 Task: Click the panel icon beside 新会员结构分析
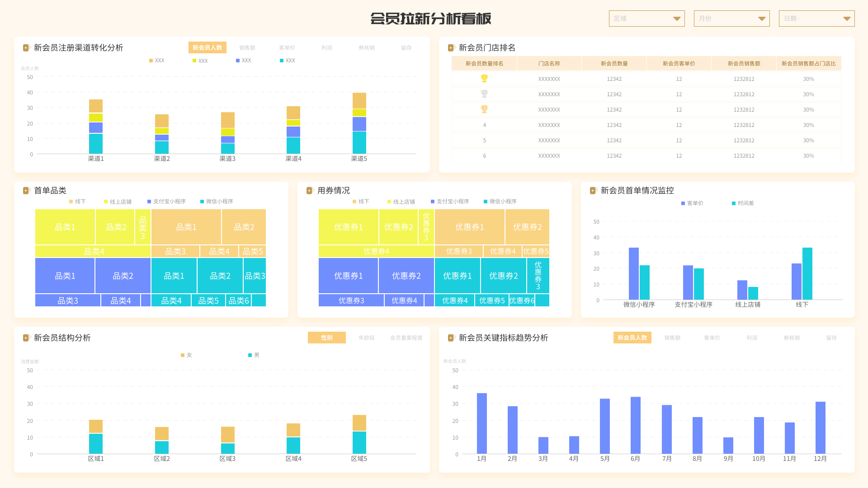[x=25, y=338]
